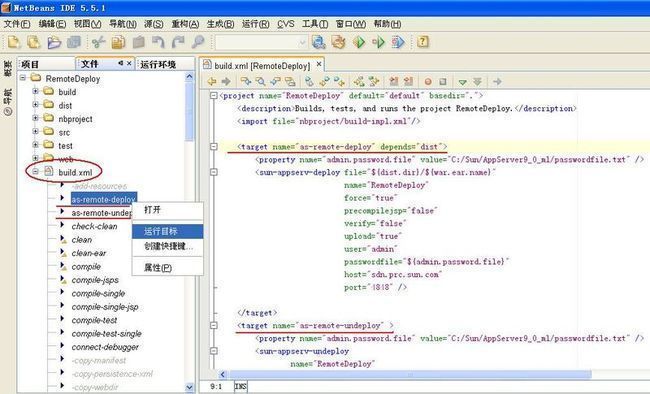Click the New Project toolbar icon

34,42
